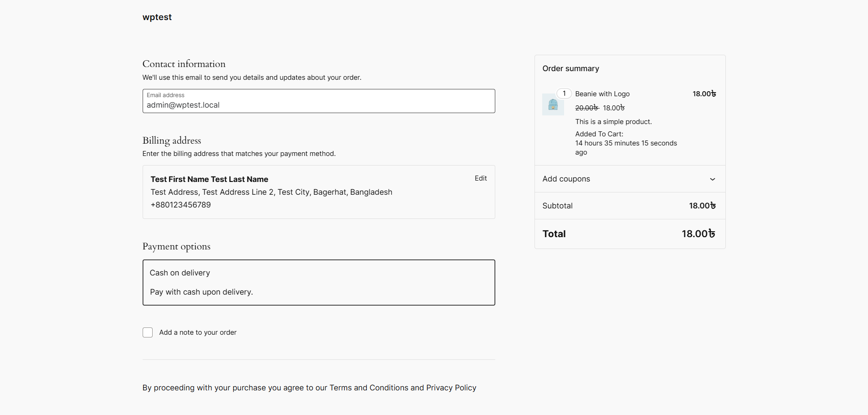Open the Add coupons section label
This screenshot has height=415, width=868.
tap(566, 179)
